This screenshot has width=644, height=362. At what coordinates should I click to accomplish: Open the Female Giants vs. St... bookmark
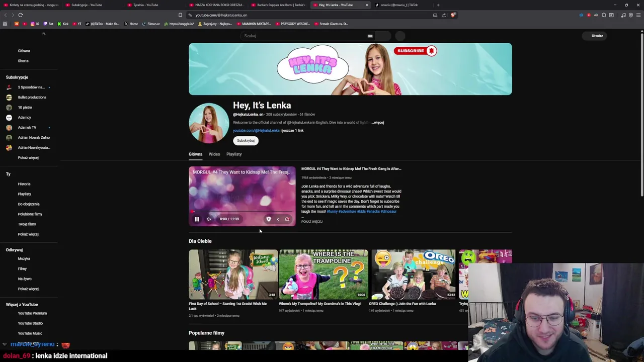pyautogui.click(x=331, y=24)
